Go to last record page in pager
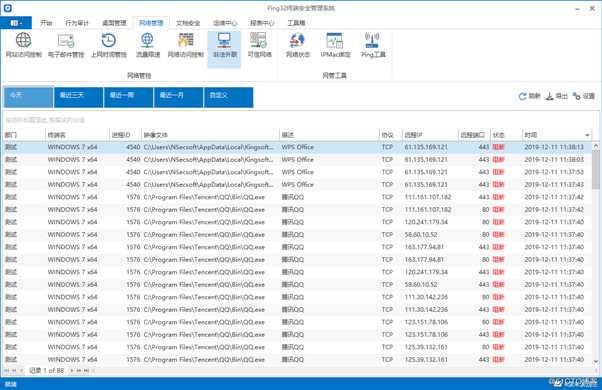Image resolution: width=602 pixels, height=390 pixels. (86, 370)
